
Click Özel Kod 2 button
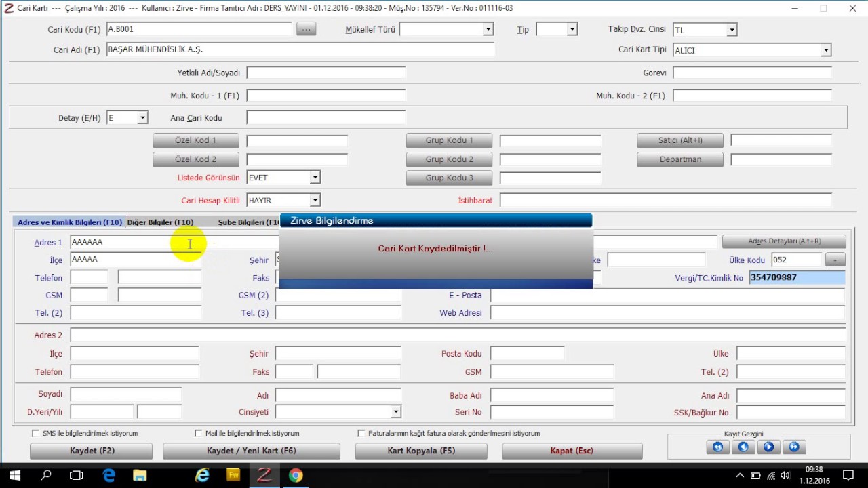196,159
